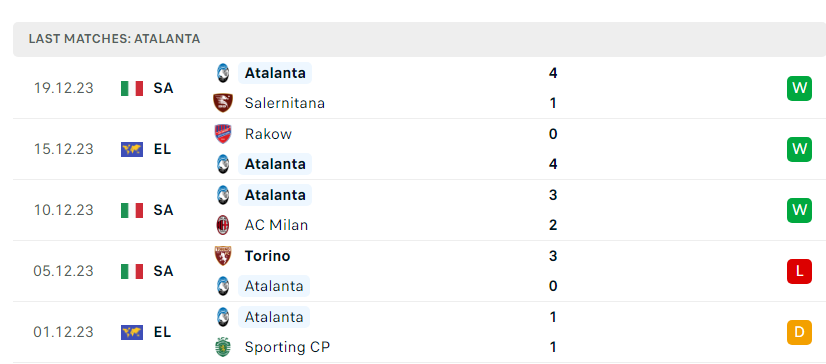Open the Torino team link
826x364 pixels.
tap(267, 256)
